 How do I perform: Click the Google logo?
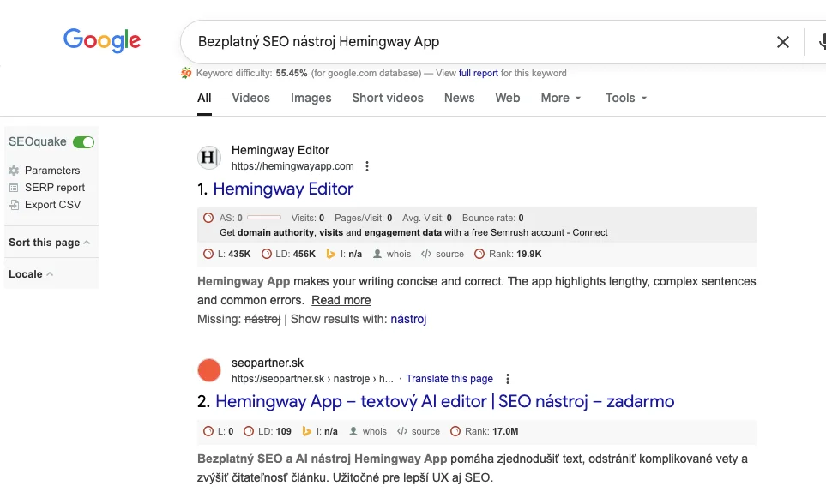tap(102, 40)
